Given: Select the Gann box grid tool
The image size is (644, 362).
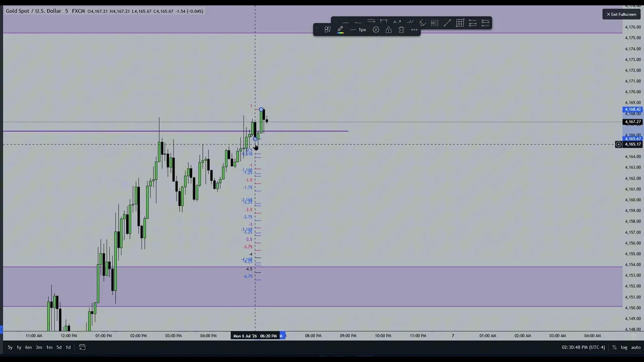Looking at the screenshot, I should (x=460, y=23).
